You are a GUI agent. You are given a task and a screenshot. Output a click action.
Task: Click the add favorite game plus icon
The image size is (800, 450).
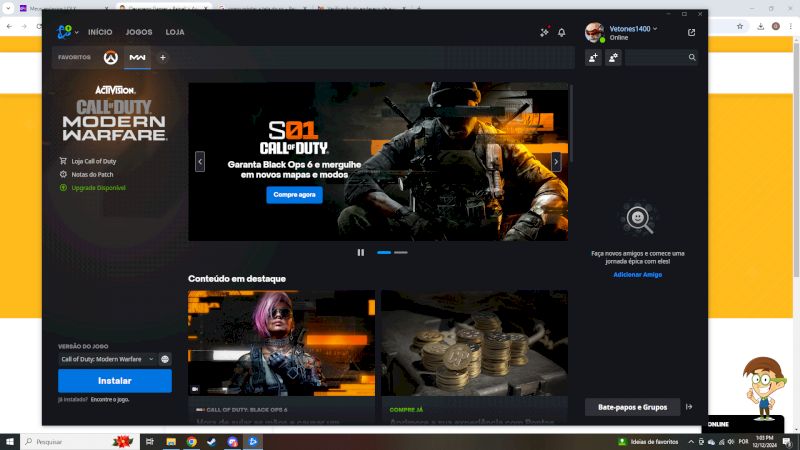(163, 58)
